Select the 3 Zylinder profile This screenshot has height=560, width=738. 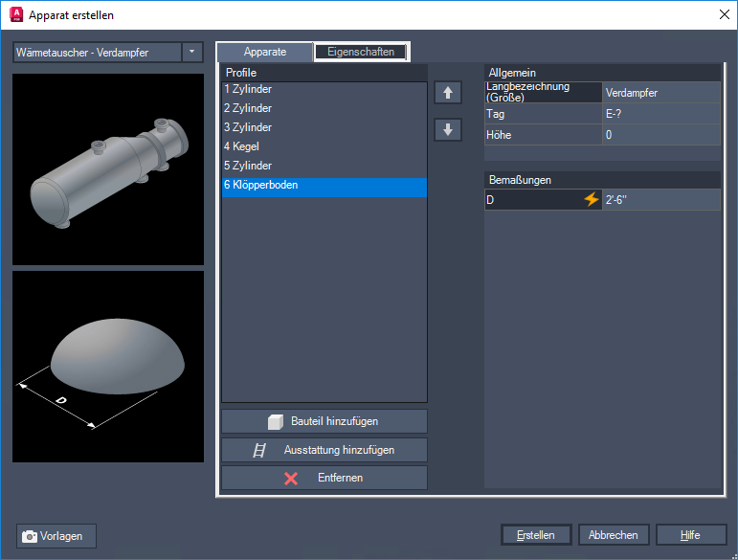pos(324,127)
